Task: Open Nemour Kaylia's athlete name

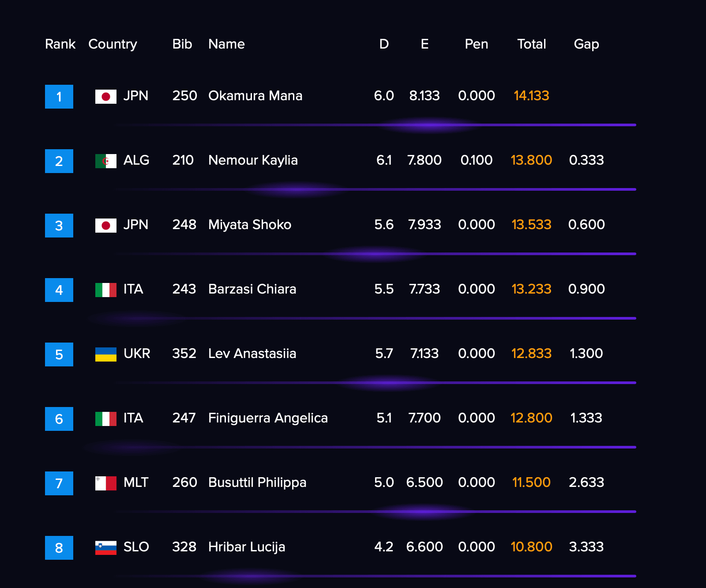Action: (253, 160)
